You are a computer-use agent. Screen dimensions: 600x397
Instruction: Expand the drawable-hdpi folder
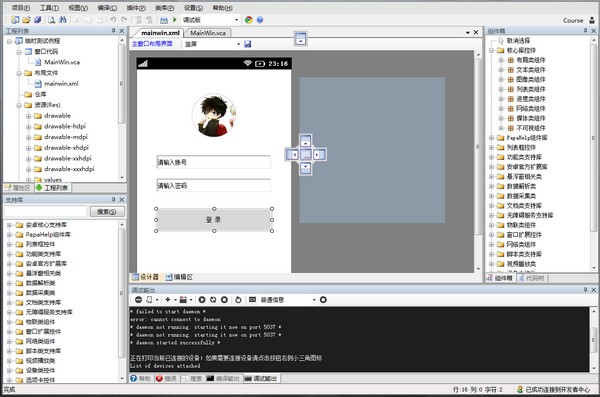pyautogui.click(x=28, y=126)
